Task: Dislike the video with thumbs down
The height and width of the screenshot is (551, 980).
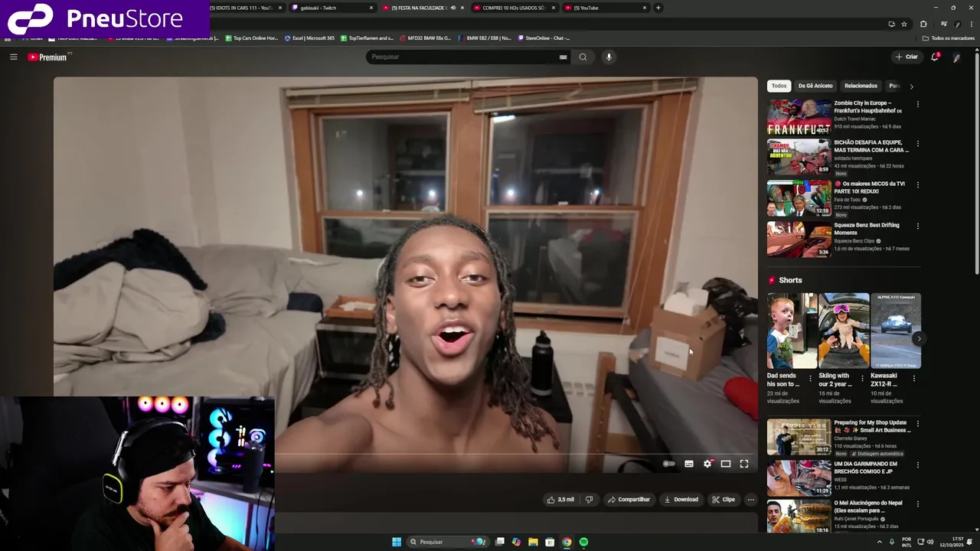Action: pos(589,500)
